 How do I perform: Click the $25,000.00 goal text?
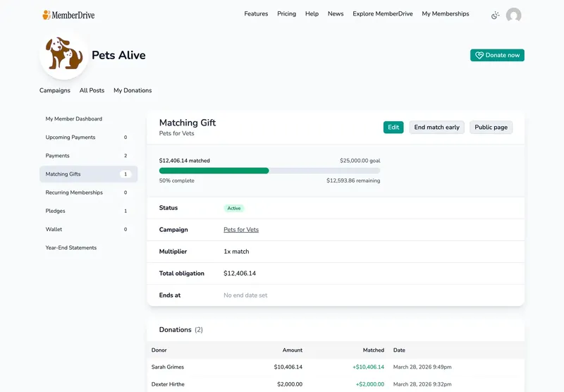(360, 161)
